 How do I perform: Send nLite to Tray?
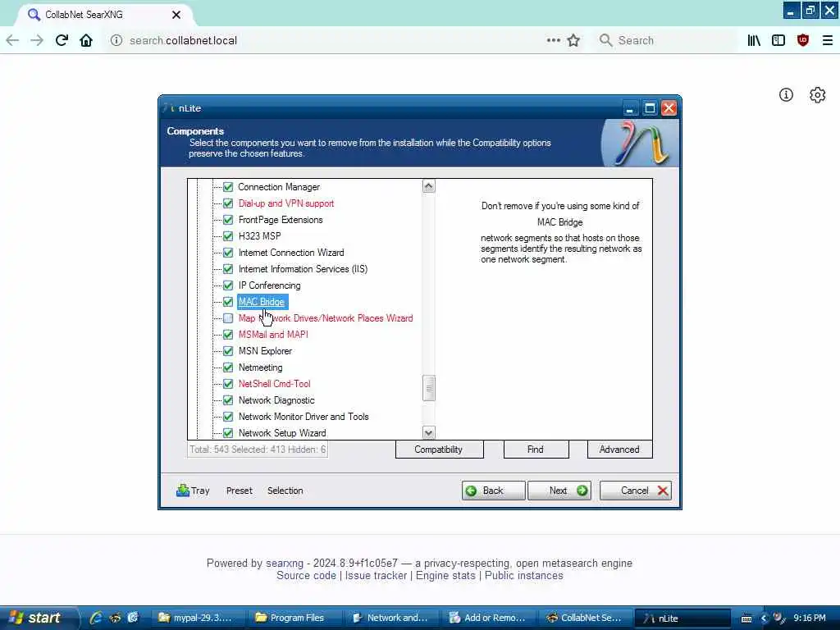(193, 491)
